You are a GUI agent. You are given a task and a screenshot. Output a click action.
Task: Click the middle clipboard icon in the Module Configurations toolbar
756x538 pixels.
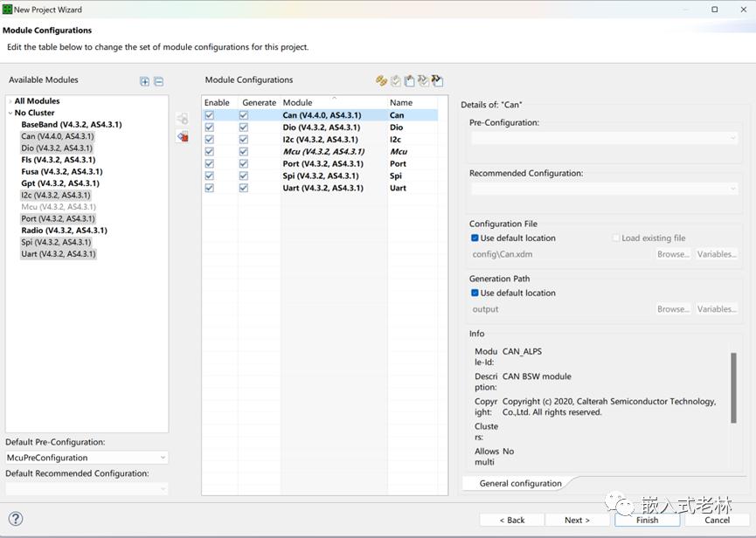coord(409,81)
